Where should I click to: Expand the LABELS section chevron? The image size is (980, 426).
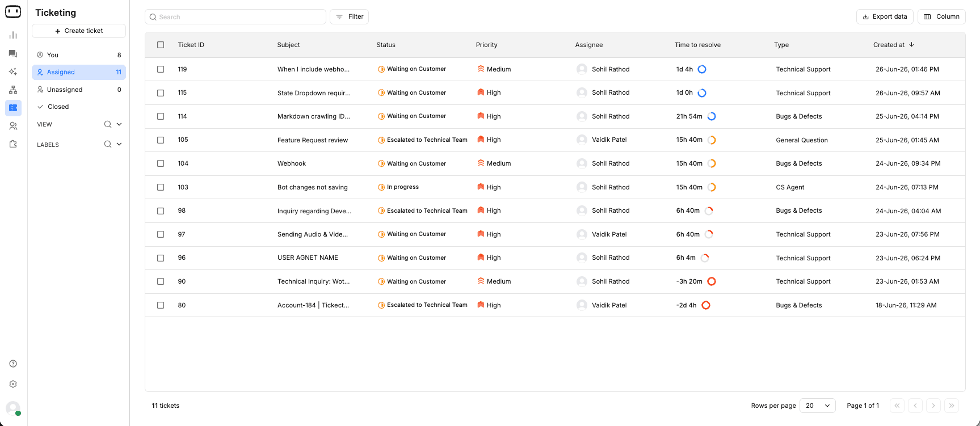tap(119, 144)
